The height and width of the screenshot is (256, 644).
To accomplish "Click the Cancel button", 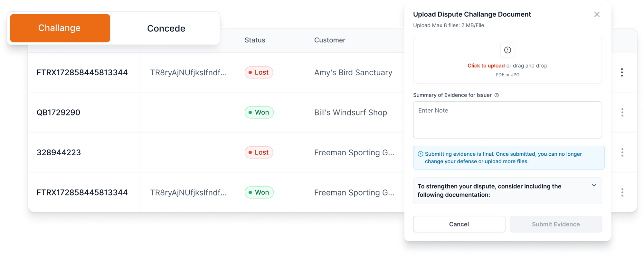I will point(459,224).
